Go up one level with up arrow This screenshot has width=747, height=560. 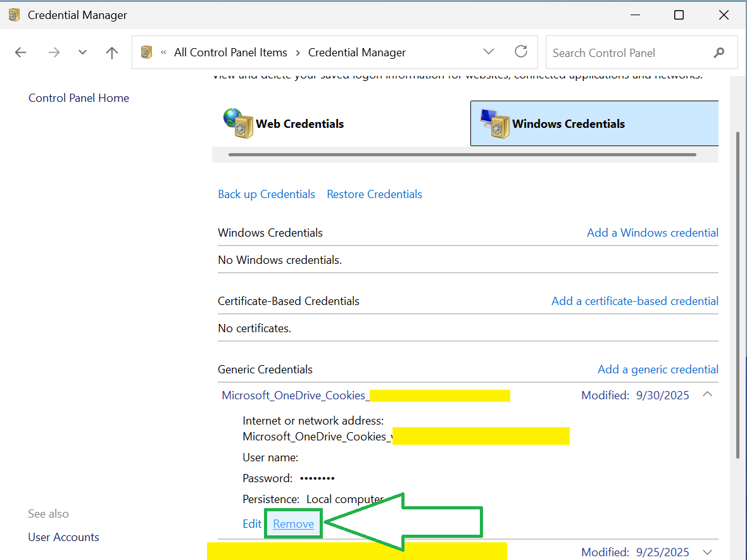[112, 53]
